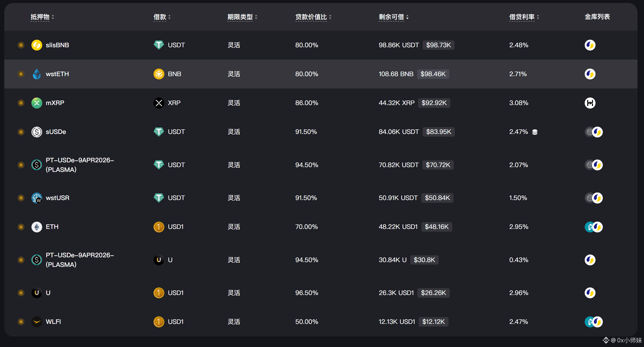Click the ETH row vault list icons
This screenshot has height=347, width=644.
point(593,227)
